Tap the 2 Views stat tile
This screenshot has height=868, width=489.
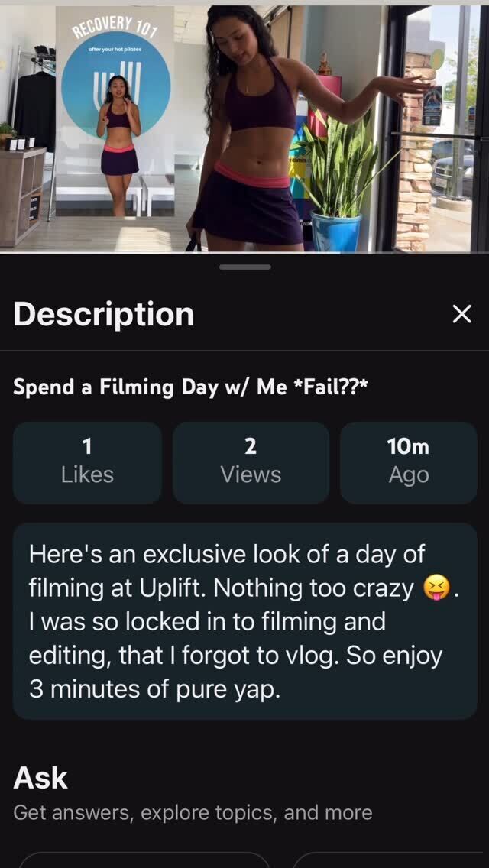click(x=251, y=462)
